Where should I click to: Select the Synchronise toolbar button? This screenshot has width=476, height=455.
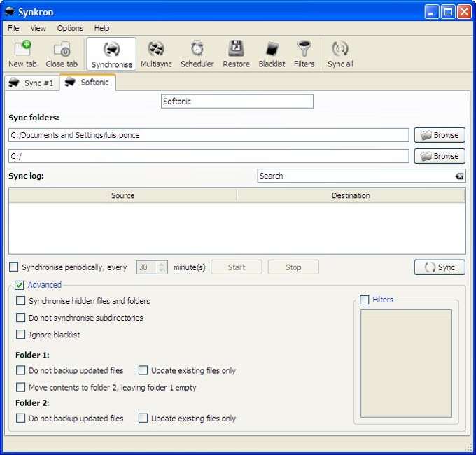(x=111, y=55)
